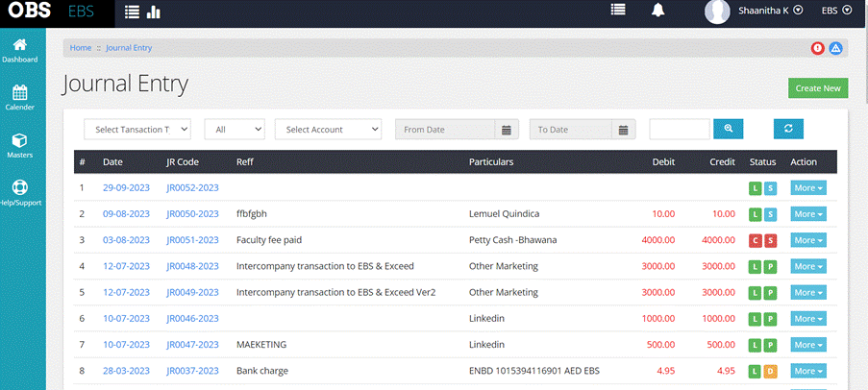This screenshot has height=390, width=868.
Task: Click the refresh icon button
Action: 788,129
